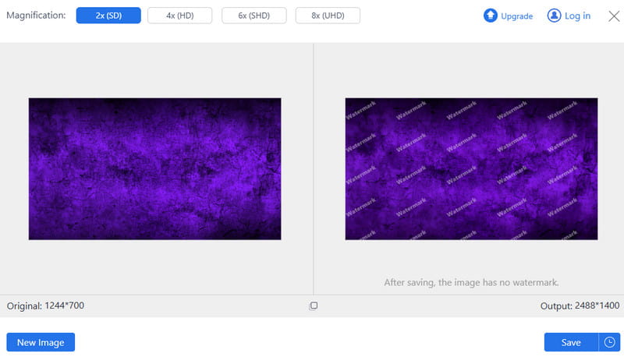Close the upscaler dialog with X
Screen dimensions: 624x364
(x=614, y=16)
